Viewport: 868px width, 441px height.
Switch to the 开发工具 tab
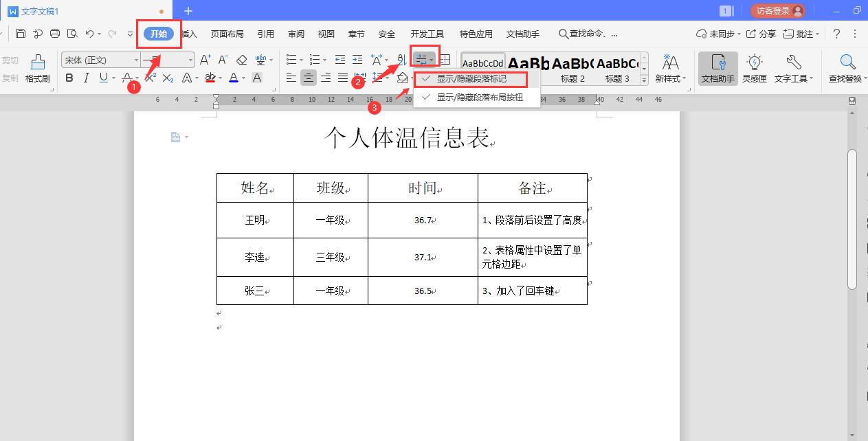tap(427, 34)
